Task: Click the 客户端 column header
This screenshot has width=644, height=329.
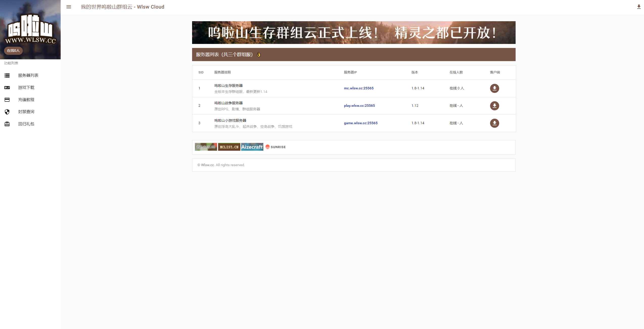Action: 495,72
